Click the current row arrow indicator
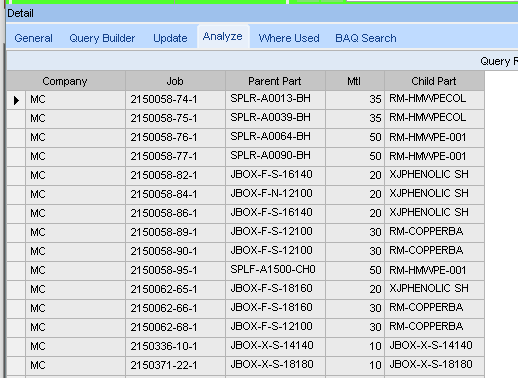This screenshot has height=378, width=518. pos(16,100)
